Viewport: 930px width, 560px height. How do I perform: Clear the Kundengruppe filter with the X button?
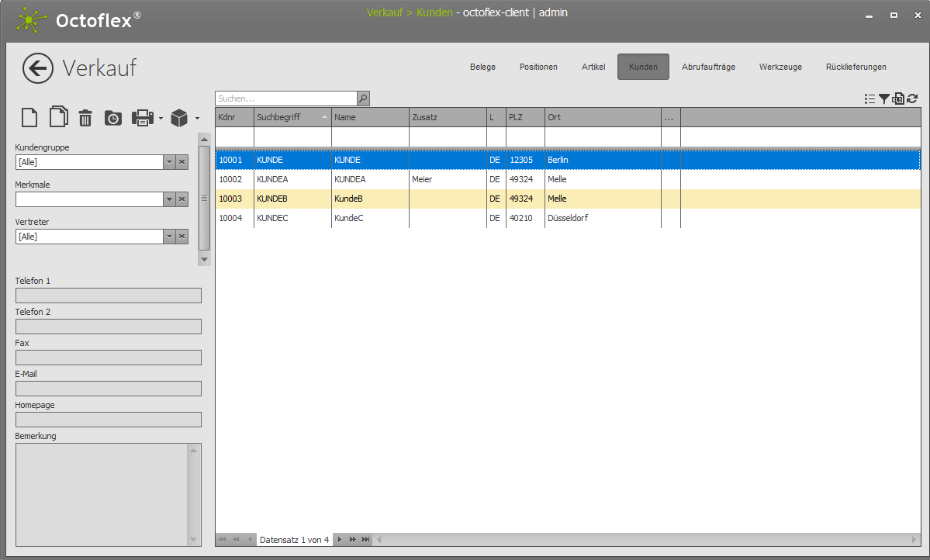(x=182, y=162)
